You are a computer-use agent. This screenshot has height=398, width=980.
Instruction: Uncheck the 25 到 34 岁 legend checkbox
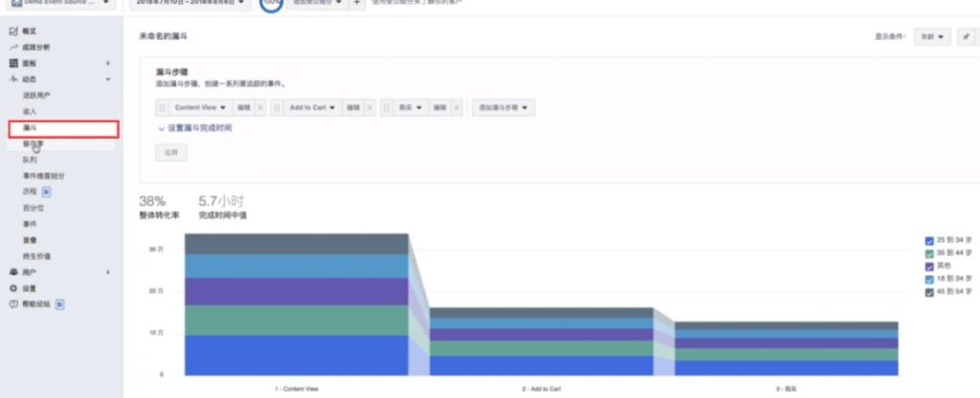929,241
